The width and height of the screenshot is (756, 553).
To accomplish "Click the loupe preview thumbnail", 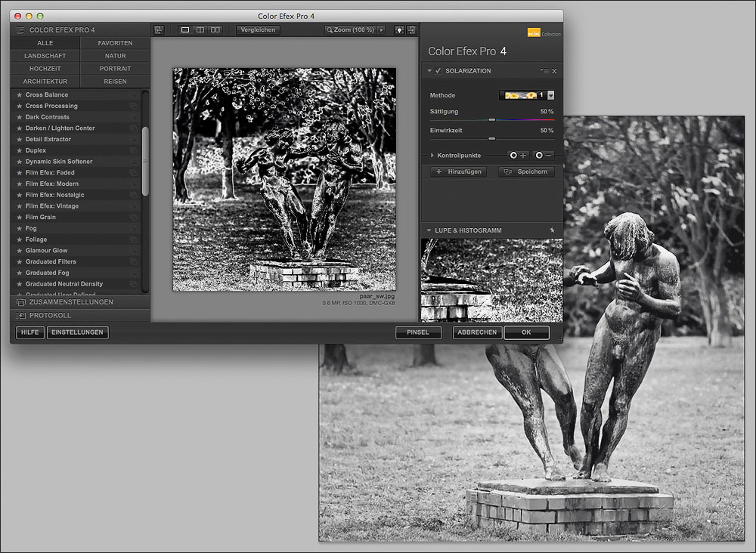I will (x=492, y=280).
